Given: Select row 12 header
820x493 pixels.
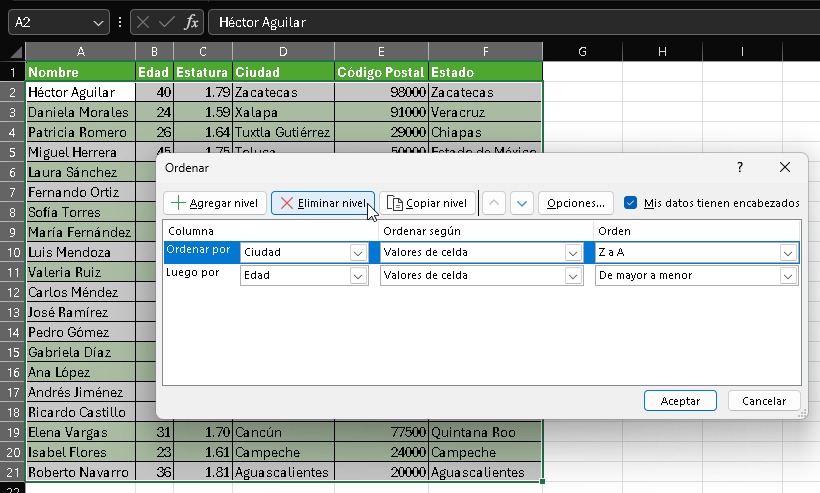Looking at the screenshot, I should point(13,292).
